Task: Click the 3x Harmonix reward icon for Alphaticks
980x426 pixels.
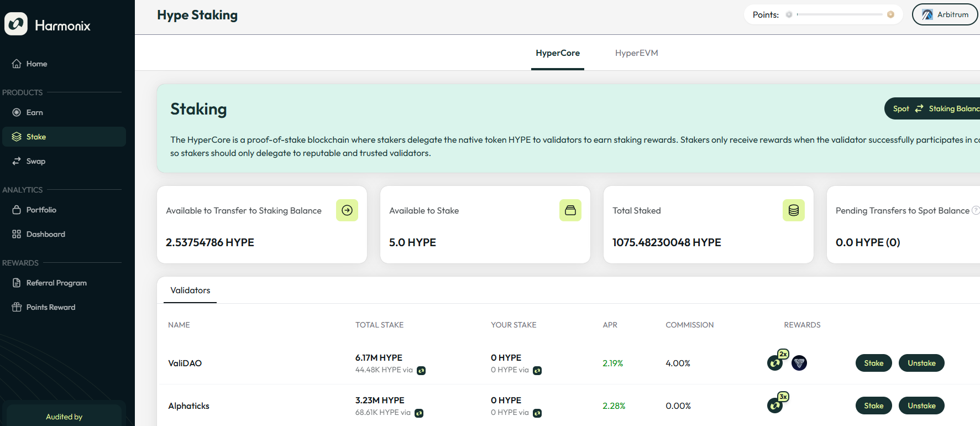Action: (x=775, y=406)
